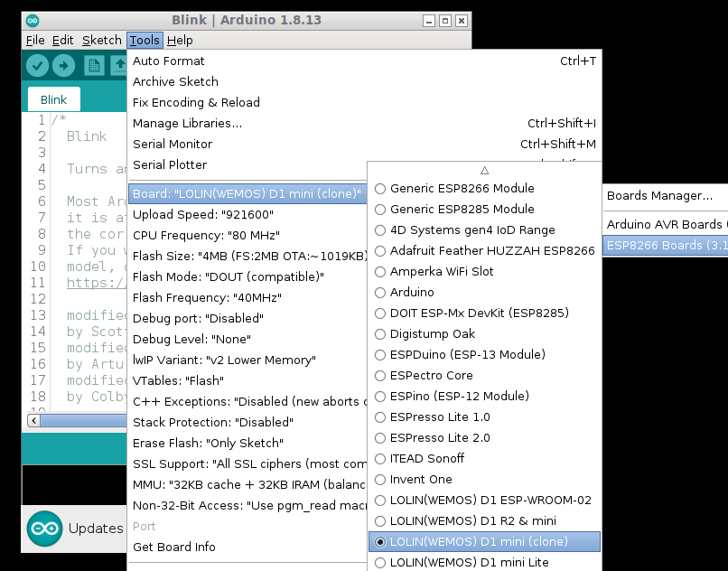The width and height of the screenshot is (728, 571).
Task: Select Digistump Oak board
Action: (x=484, y=334)
